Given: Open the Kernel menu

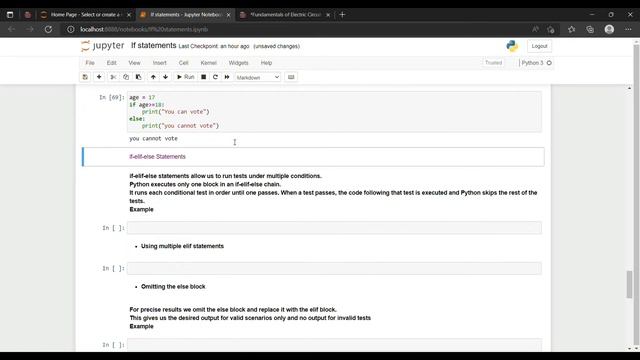Looking at the screenshot, I should pyautogui.click(x=209, y=63).
